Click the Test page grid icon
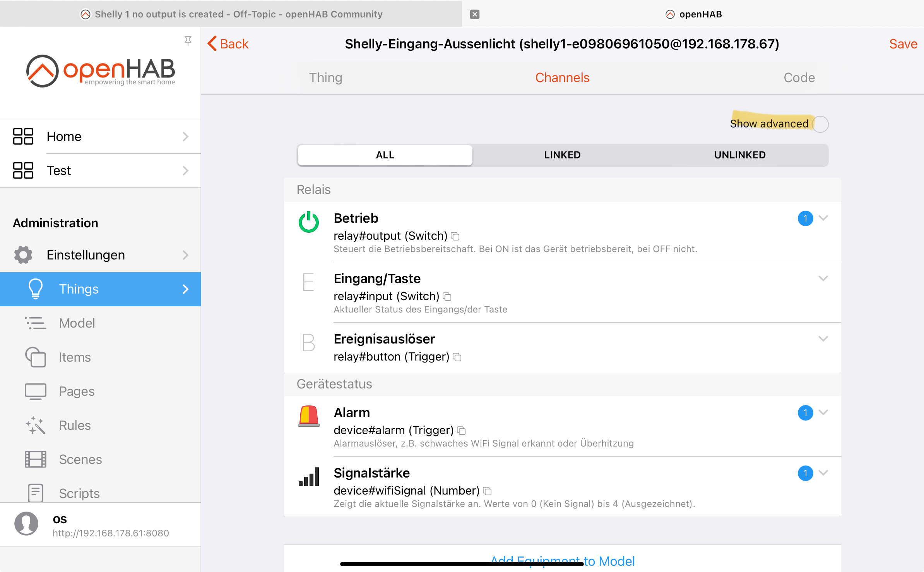The width and height of the screenshot is (924, 572). click(x=23, y=170)
